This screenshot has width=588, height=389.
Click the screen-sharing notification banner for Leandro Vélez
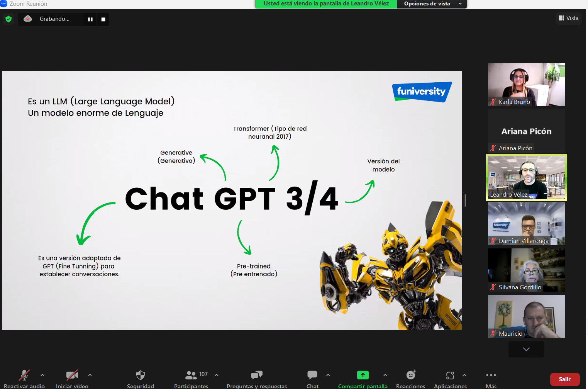pos(326,4)
